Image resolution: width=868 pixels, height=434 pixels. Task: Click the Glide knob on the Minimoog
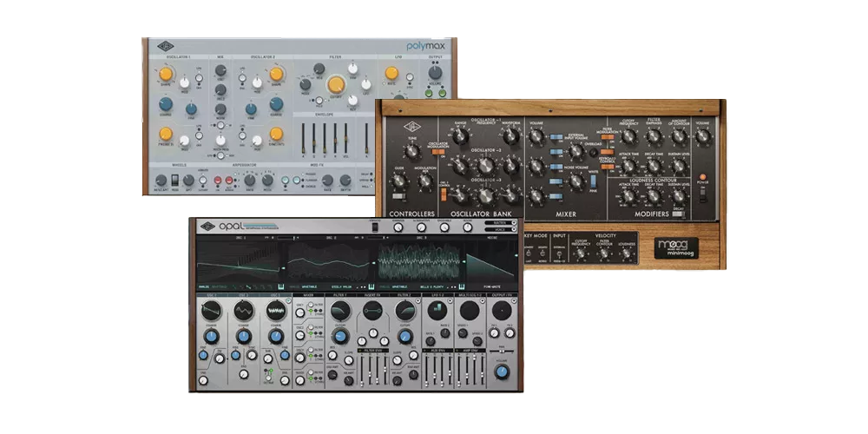[x=398, y=181]
